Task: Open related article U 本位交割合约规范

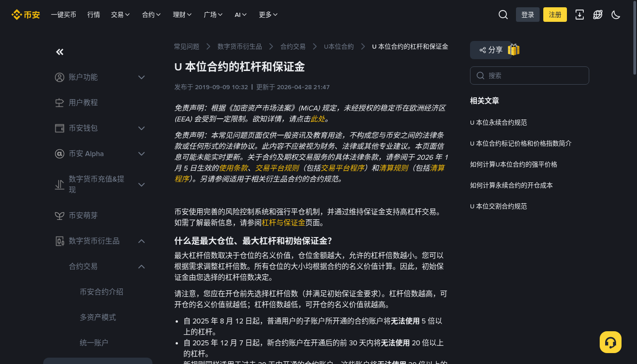Action: point(498,207)
